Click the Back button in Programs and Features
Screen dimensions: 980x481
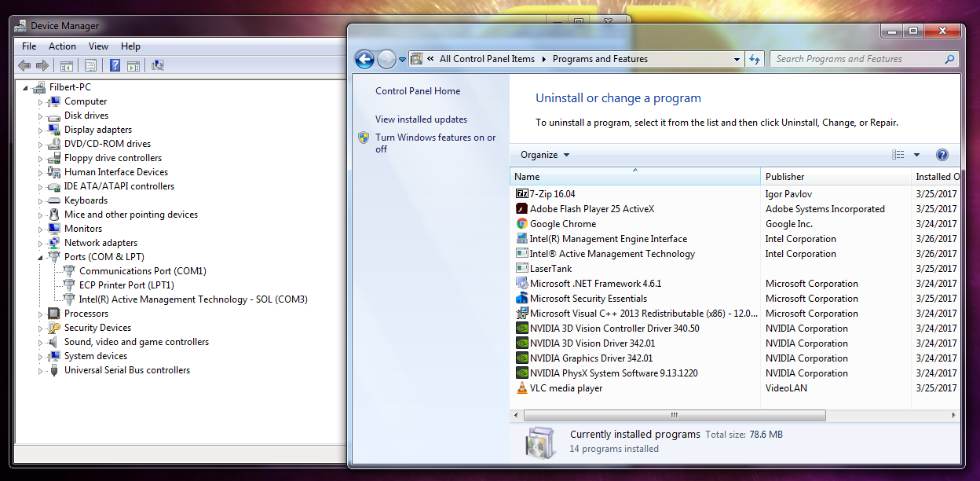(364, 59)
